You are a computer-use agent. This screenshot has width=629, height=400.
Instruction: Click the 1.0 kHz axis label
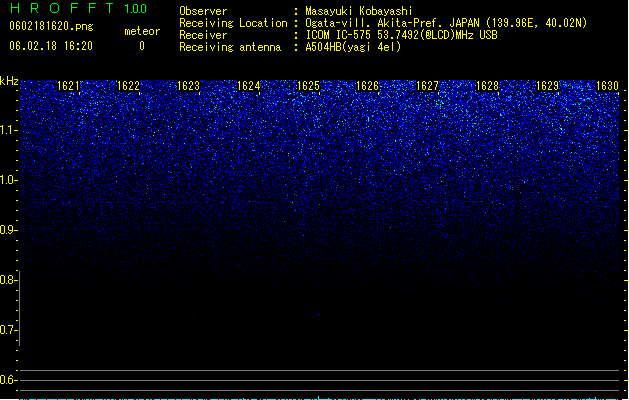click(x=8, y=180)
